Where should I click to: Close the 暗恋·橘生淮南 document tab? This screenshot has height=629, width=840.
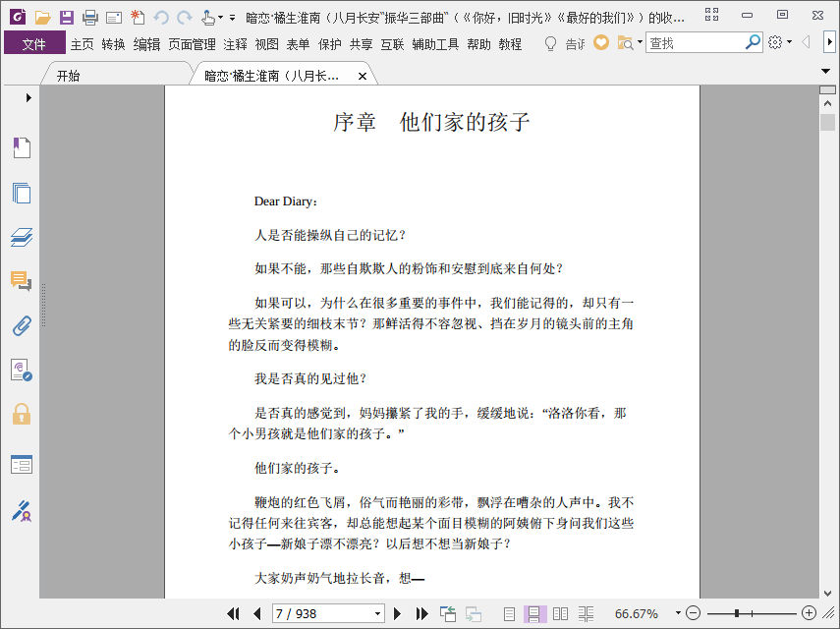pyautogui.click(x=363, y=76)
